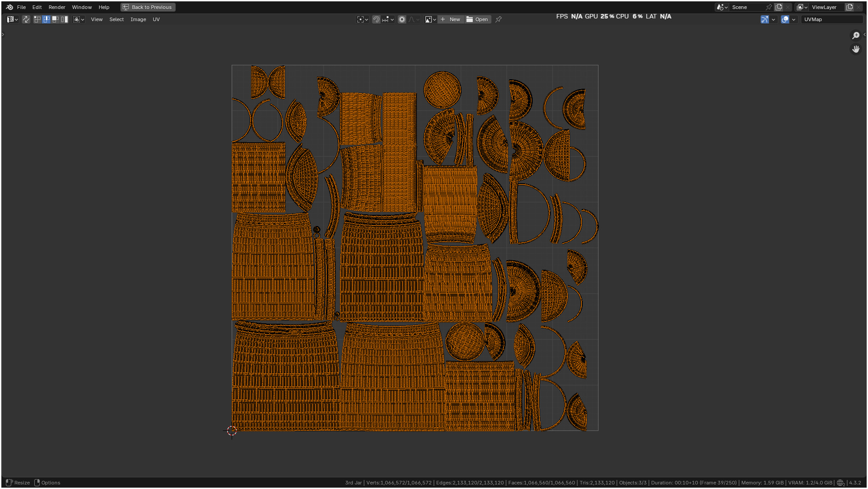Open pivot point dropdown
The image size is (868, 489).
tap(362, 19)
